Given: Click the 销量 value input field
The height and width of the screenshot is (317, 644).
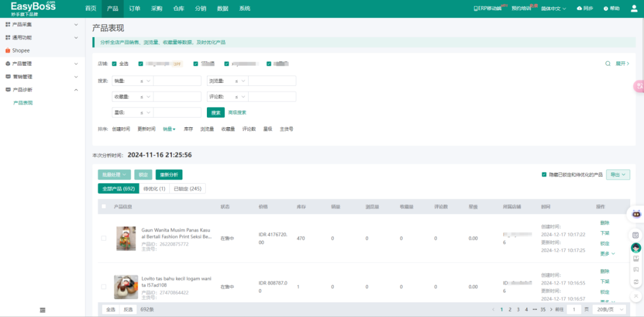Looking at the screenshot, I should click(x=177, y=81).
